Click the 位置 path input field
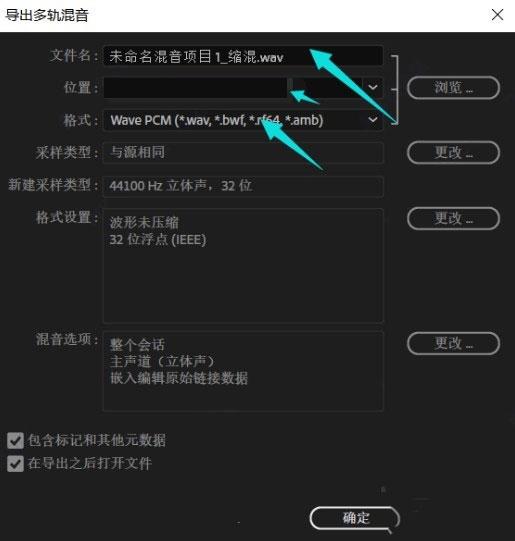515x541 pixels. click(x=196, y=88)
